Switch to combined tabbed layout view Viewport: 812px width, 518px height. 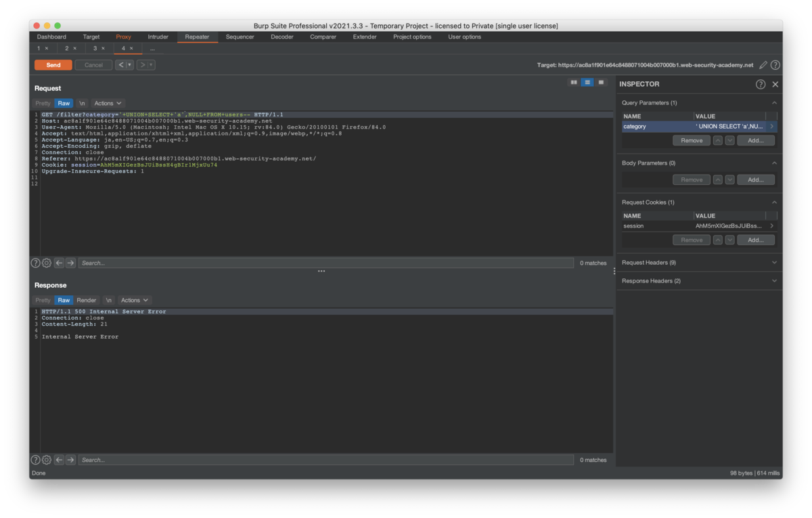(x=601, y=83)
